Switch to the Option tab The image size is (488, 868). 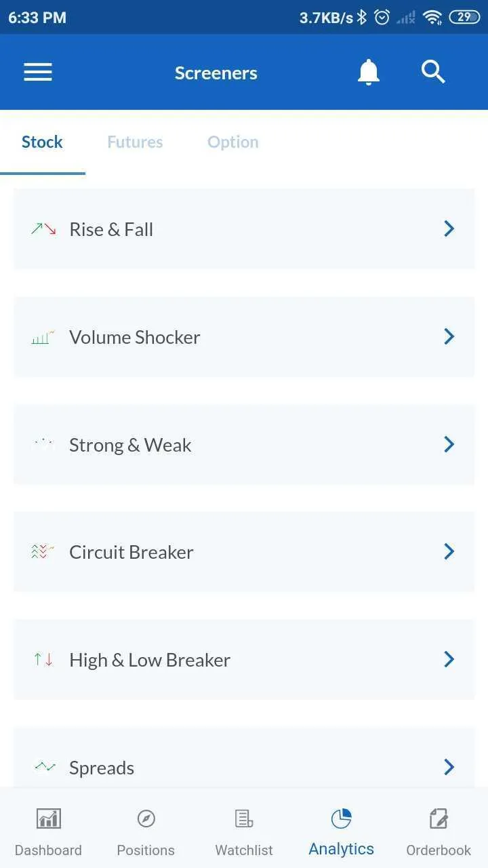(x=233, y=142)
